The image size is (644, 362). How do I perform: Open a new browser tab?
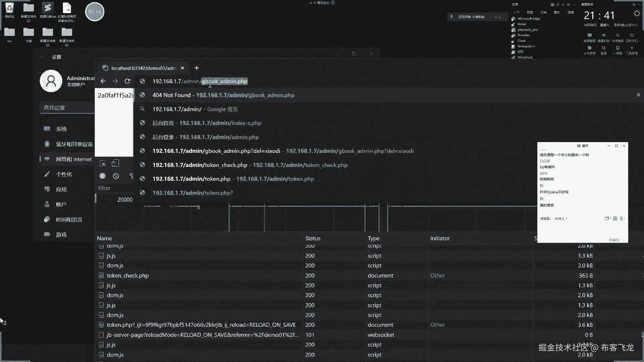tap(197, 68)
